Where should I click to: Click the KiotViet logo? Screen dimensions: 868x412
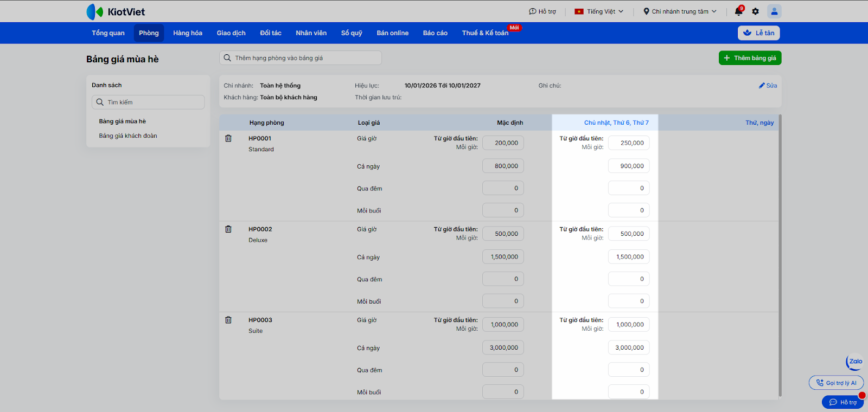[x=116, y=11]
